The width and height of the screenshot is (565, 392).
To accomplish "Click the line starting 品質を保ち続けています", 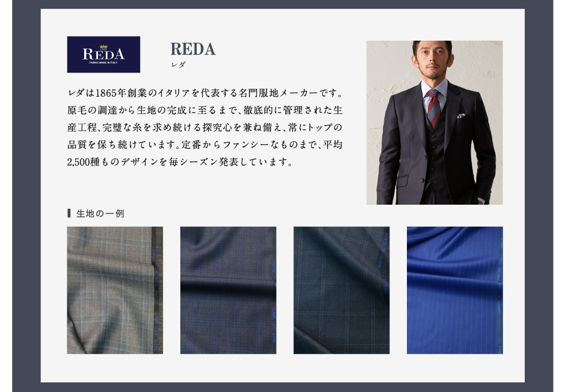I will coord(205,145).
